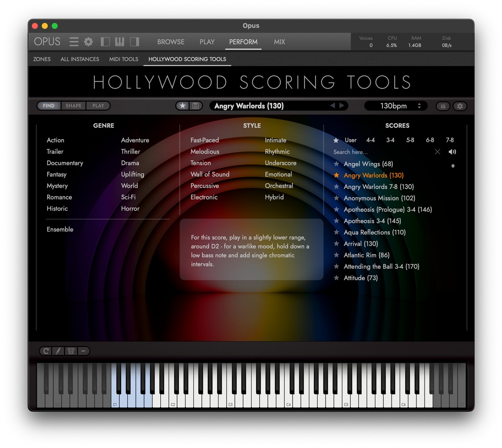Go to previous score with left arrow
The width and height of the screenshot is (502, 448).
[332, 105]
